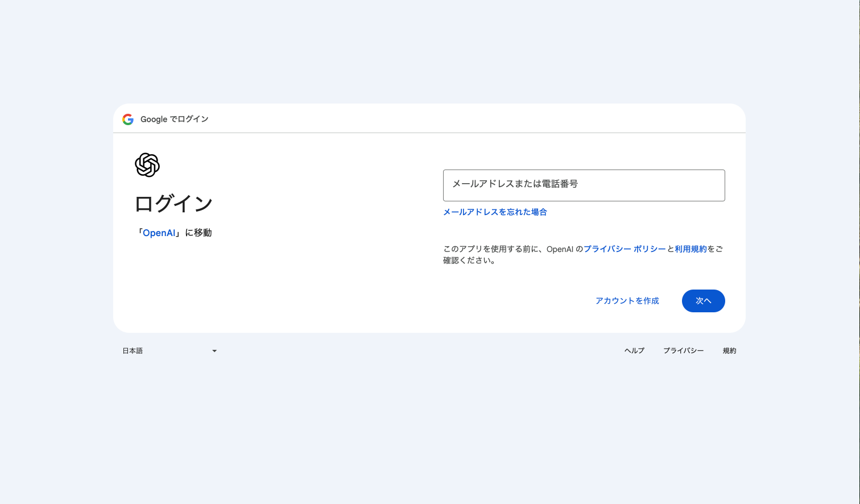The height and width of the screenshot is (504, 860).
Task: Click the Google "G" logo icon
Action: (x=127, y=119)
